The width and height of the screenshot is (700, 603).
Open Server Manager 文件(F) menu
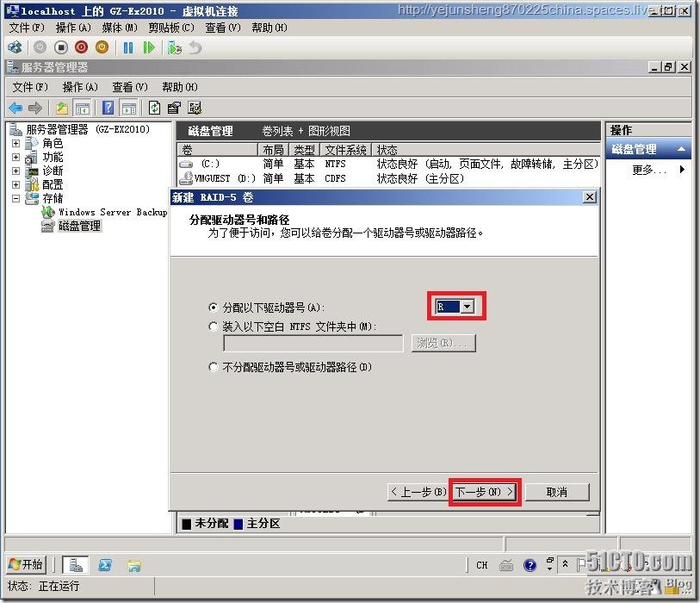click(x=30, y=87)
